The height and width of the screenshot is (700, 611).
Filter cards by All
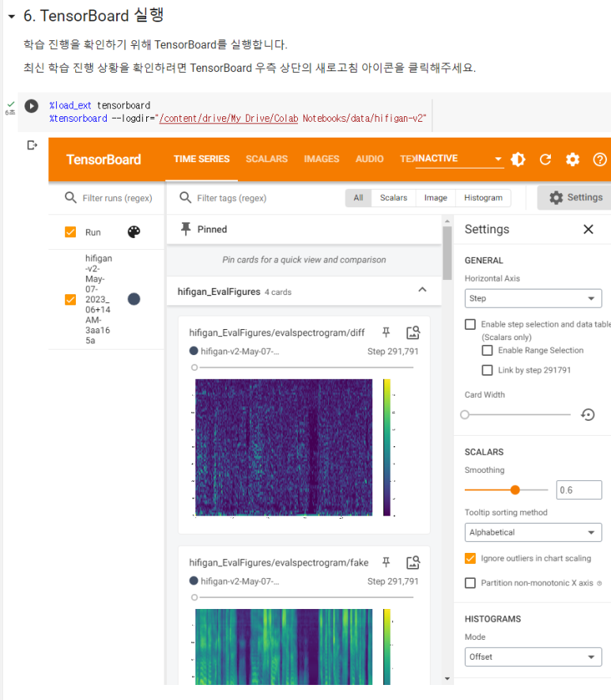point(359,198)
